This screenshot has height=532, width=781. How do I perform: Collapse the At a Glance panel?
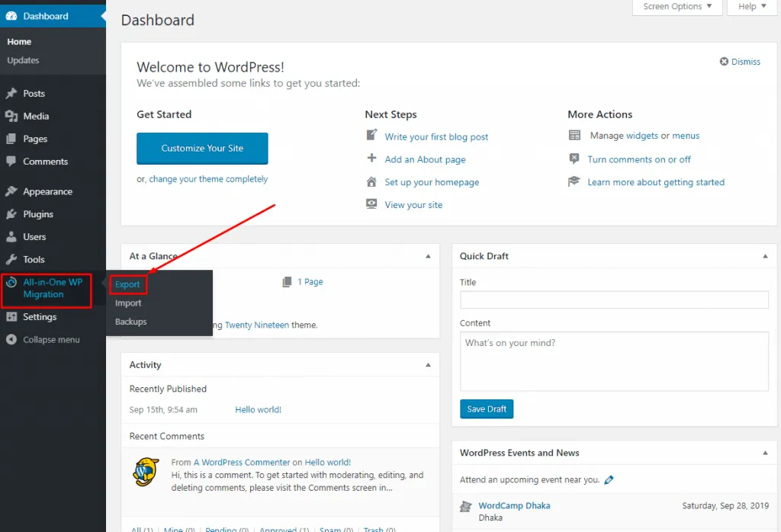[428, 256]
